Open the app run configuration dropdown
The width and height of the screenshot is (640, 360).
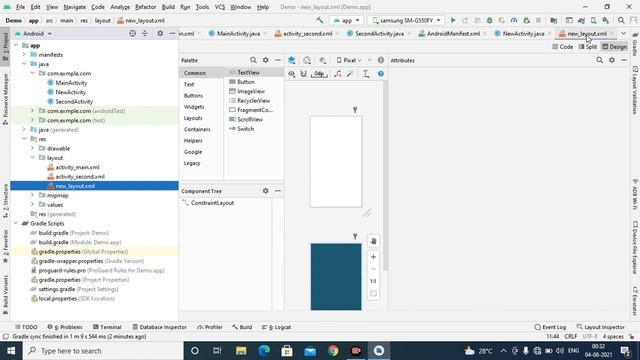tap(347, 20)
